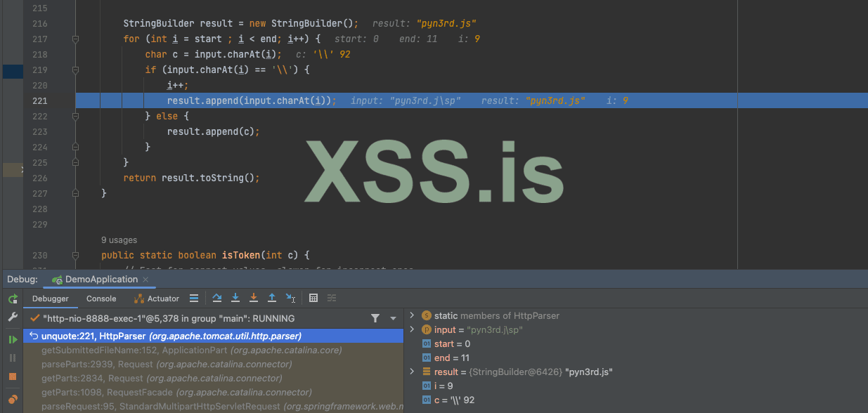
Task: Click Show Execution Point icon
Action: (194, 299)
